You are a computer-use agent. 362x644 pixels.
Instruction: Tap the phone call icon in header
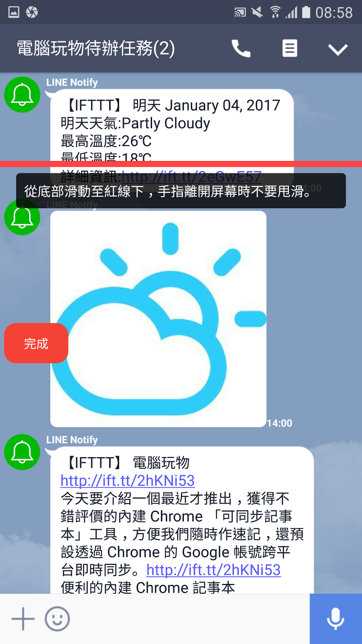[x=241, y=49]
